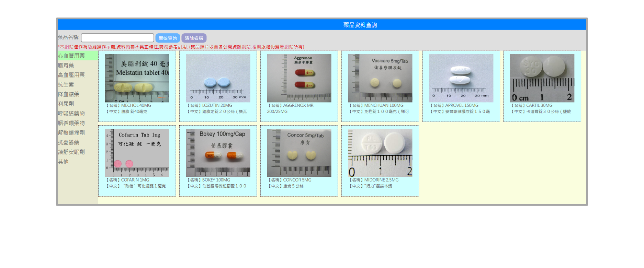This screenshot has height=268, width=644.
Task: Click the CARTIL 30MG name text
Action: tap(531, 105)
